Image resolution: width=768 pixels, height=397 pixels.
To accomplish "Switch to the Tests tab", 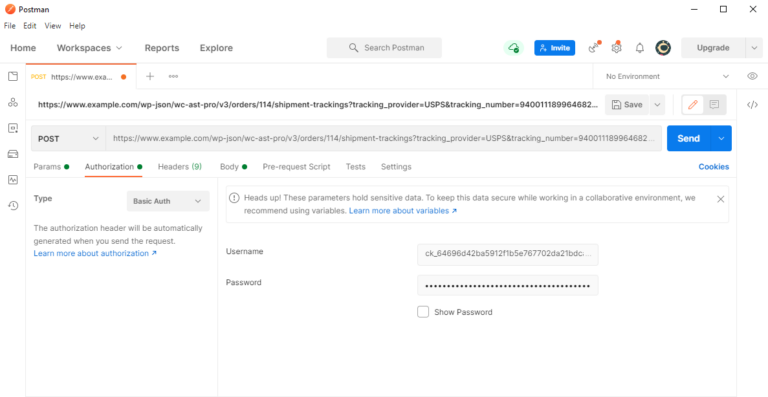I will pyautogui.click(x=356, y=166).
